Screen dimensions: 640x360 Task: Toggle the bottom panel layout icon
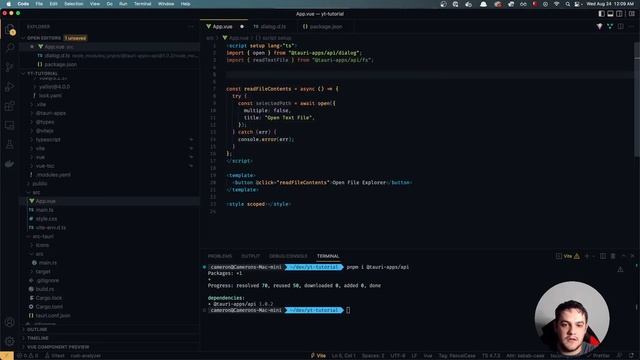[x=610, y=14]
